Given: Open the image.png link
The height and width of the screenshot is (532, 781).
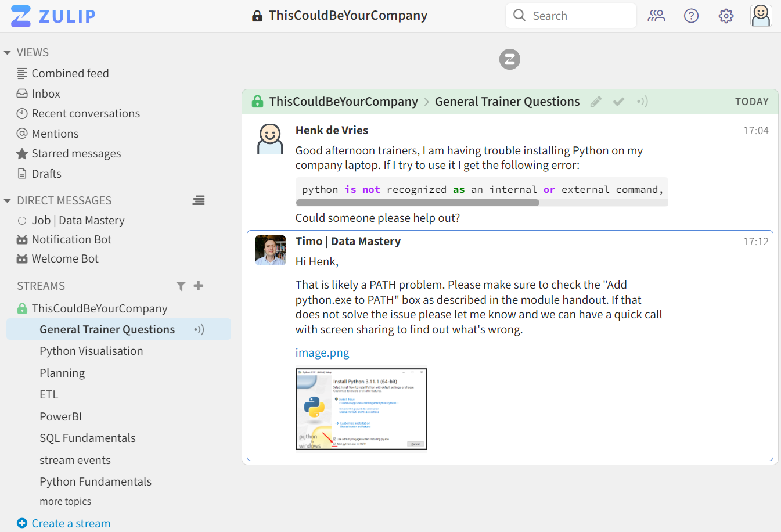Looking at the screenshot, I should (x=322, y=353).
